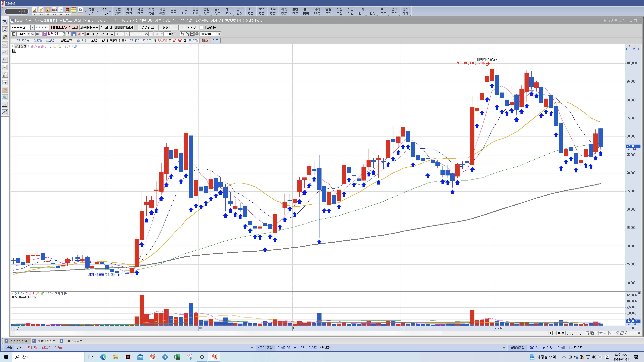Click the camera screenshot icon in top toolbar
This screenshot has width=644, height=362.
tap(54, 10)
